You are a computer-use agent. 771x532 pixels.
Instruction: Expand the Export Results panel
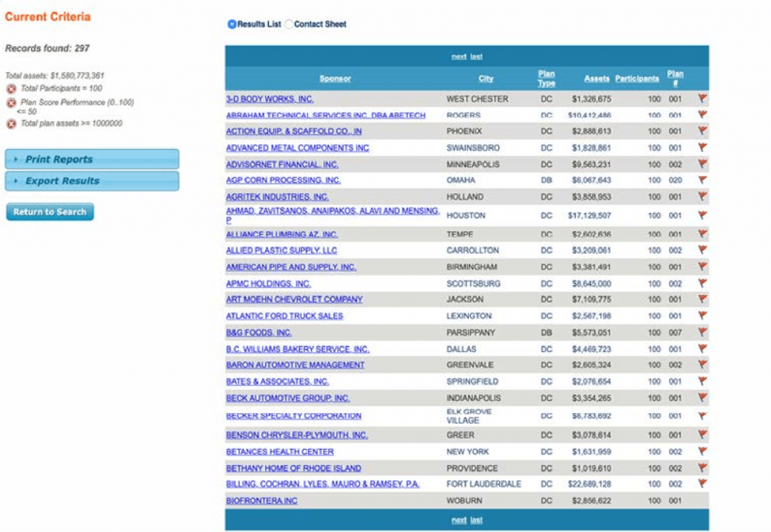point(92,181)
